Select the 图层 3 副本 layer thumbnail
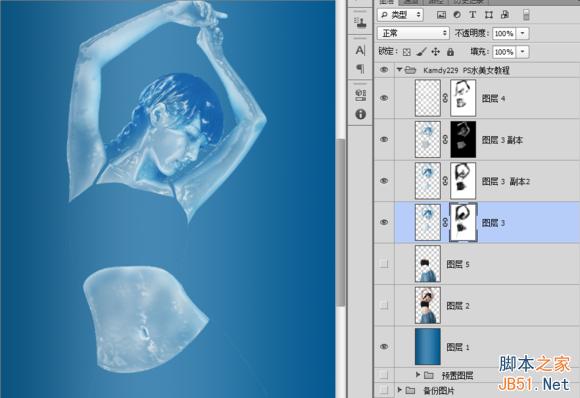The height and width of the screenshot is (398, 580). coord(428,139)
